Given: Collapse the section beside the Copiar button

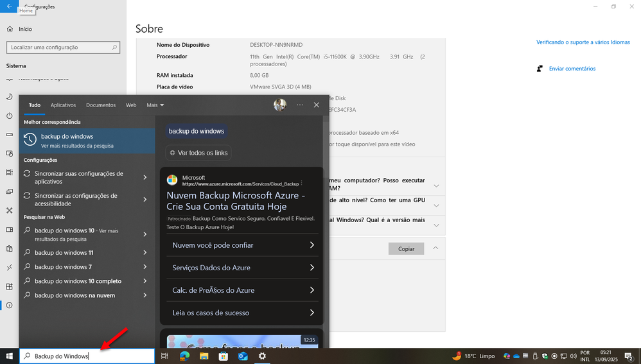Looking at the screenshot, I should pos(435,248).
